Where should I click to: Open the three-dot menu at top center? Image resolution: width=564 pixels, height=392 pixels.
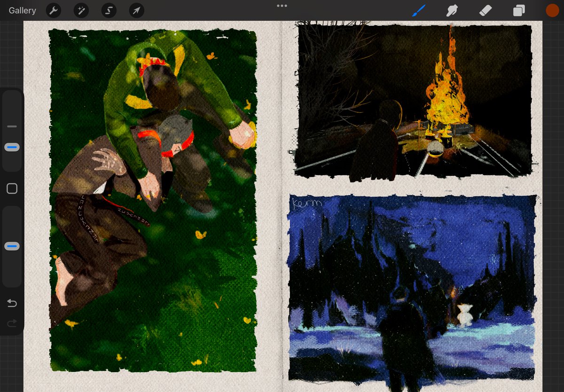click(x=282, y=6)
